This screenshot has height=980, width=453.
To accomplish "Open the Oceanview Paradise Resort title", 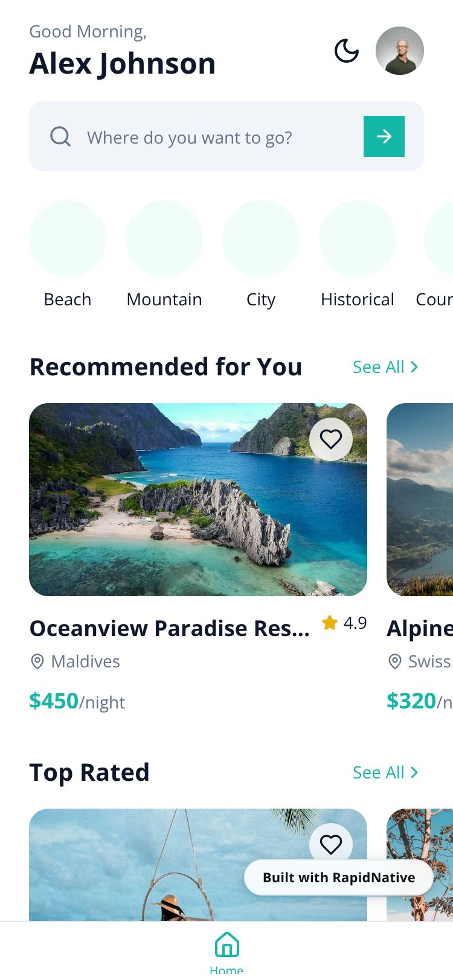I will click(169, 628).
